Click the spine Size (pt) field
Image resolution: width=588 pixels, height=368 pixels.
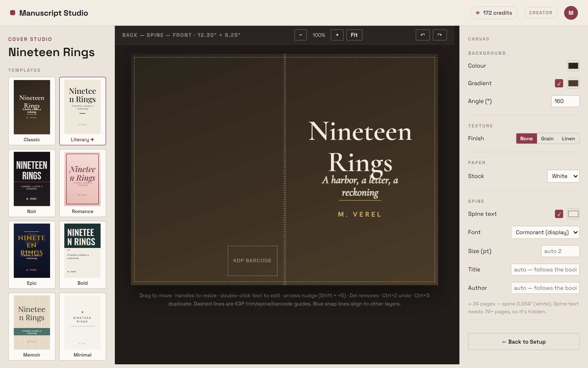pos(560,251)
